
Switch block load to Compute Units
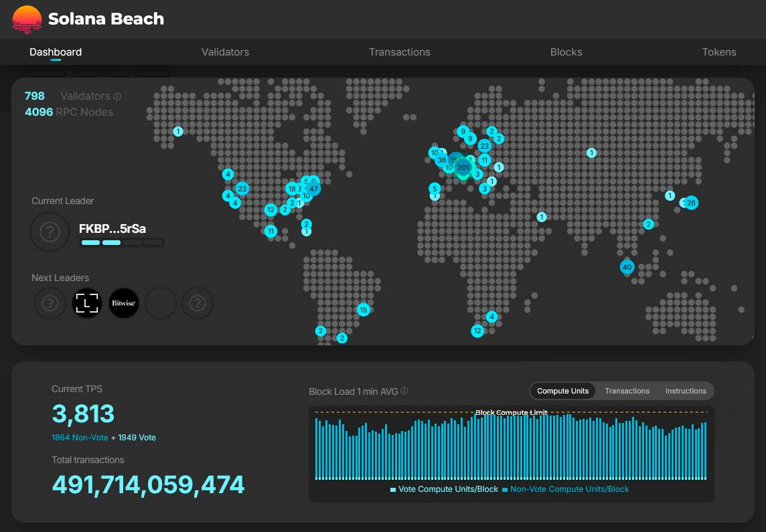[562, 391]
